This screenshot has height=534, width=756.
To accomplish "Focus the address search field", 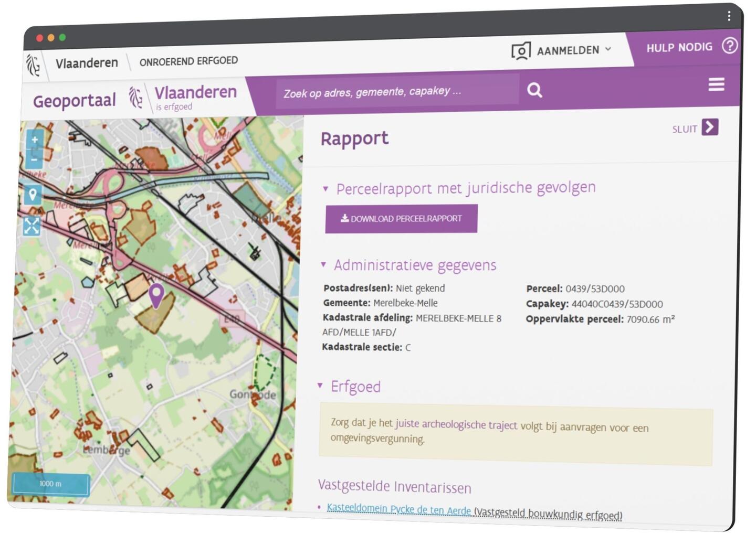I will [397, 92].
